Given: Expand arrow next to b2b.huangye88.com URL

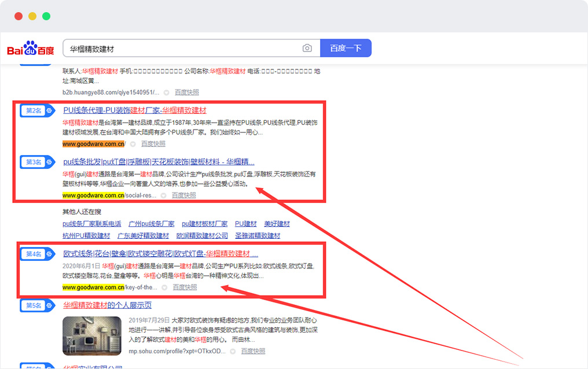Looking at the screenshot, I should pyautogui.click(x=167, y=93).
